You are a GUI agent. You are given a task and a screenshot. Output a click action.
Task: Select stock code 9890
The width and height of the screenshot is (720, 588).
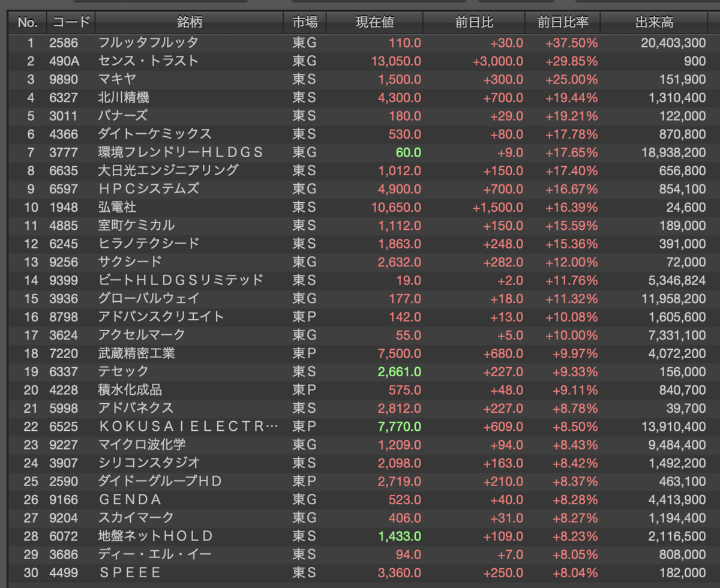tap(63, 79)
